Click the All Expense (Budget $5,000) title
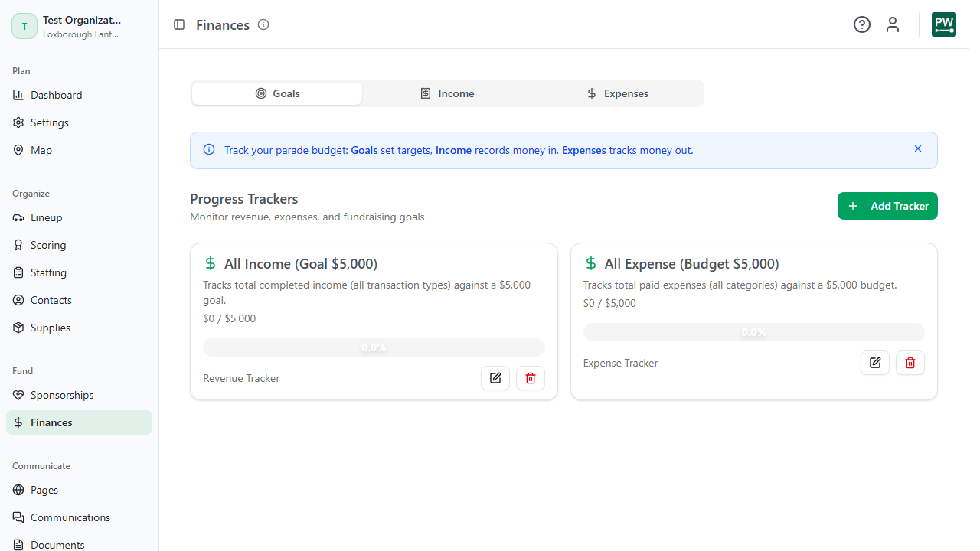Image resolution: width=980 pixels, height=551 pixels. tap(692, 264)
